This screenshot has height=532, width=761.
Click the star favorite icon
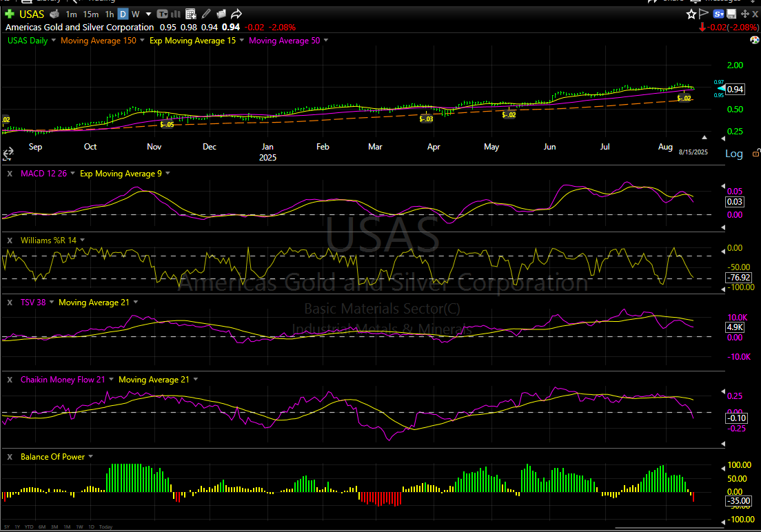(x=691, y=14)
